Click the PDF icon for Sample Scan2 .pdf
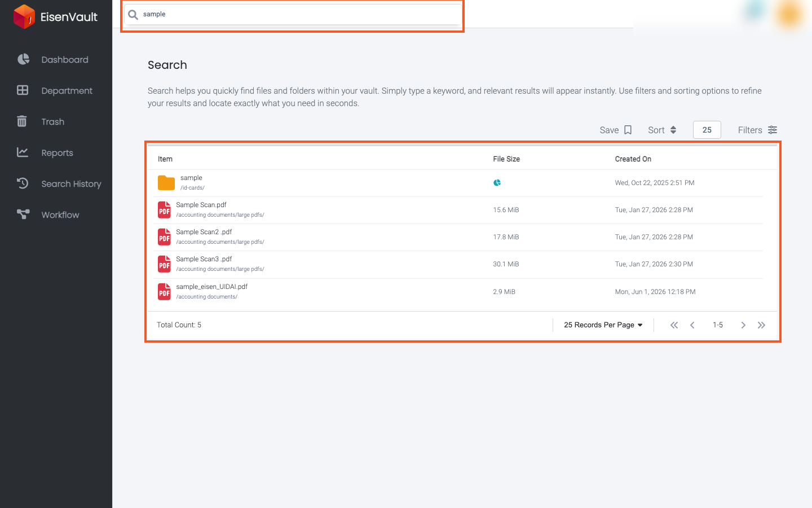This screenshot has height=508, width=812. [x=164, y=237]
